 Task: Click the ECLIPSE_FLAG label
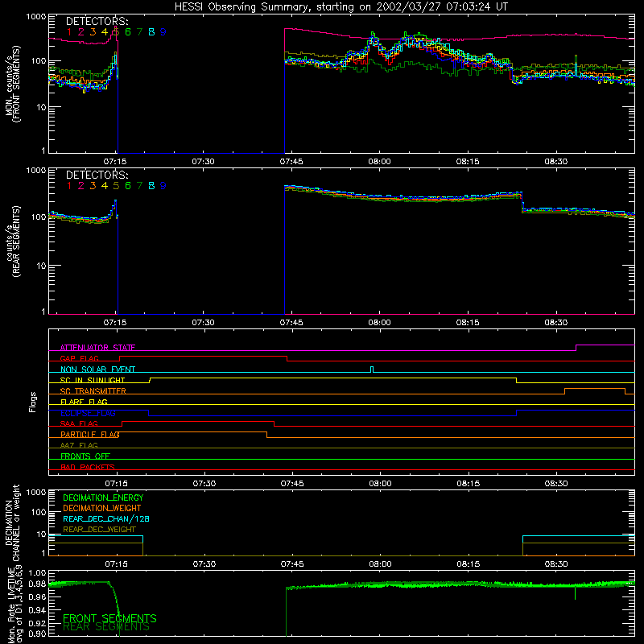88,413
